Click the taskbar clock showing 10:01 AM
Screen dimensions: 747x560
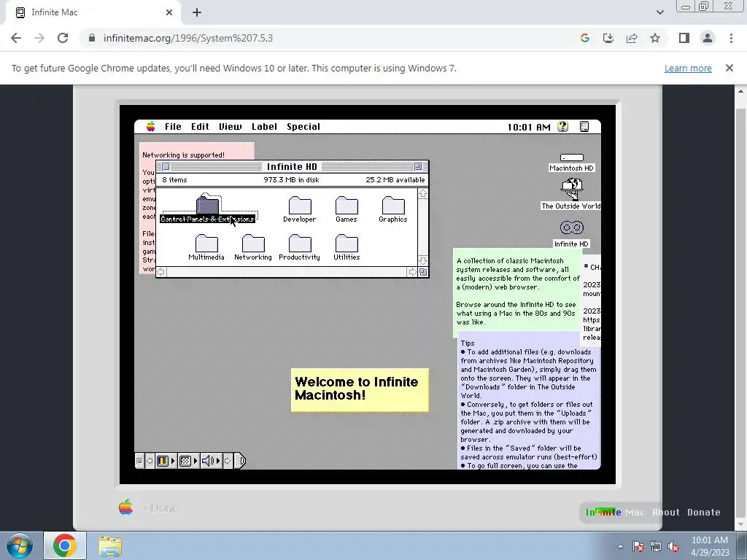click(x=709, y=546)
